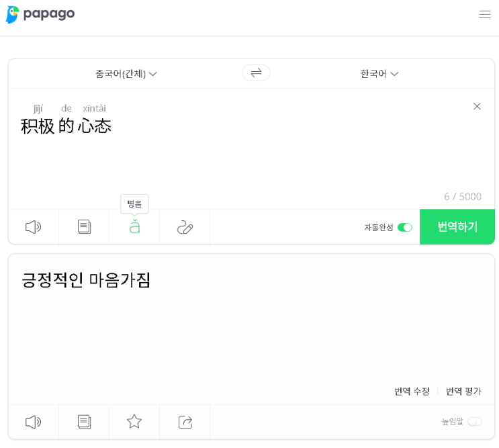Swap source and target languages
Image resolution: width=499 pixels, height=448 pixels.
click(x=256, y=73)
